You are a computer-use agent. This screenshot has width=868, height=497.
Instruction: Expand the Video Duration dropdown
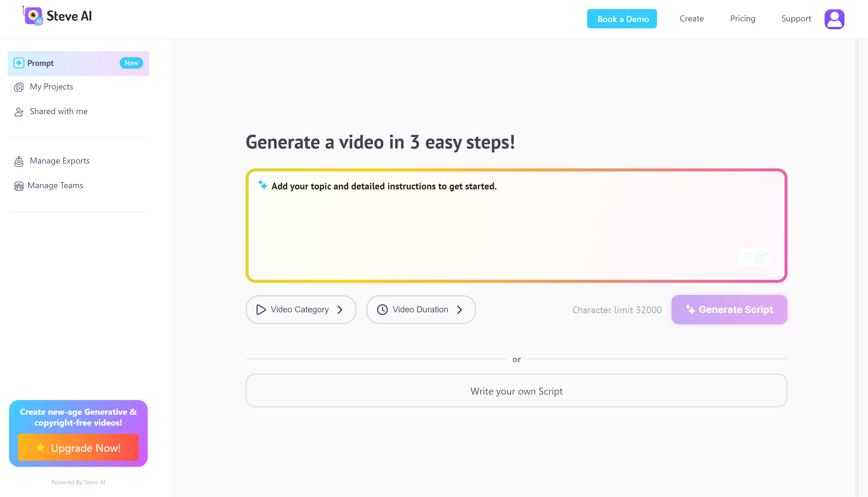point(420,310)
